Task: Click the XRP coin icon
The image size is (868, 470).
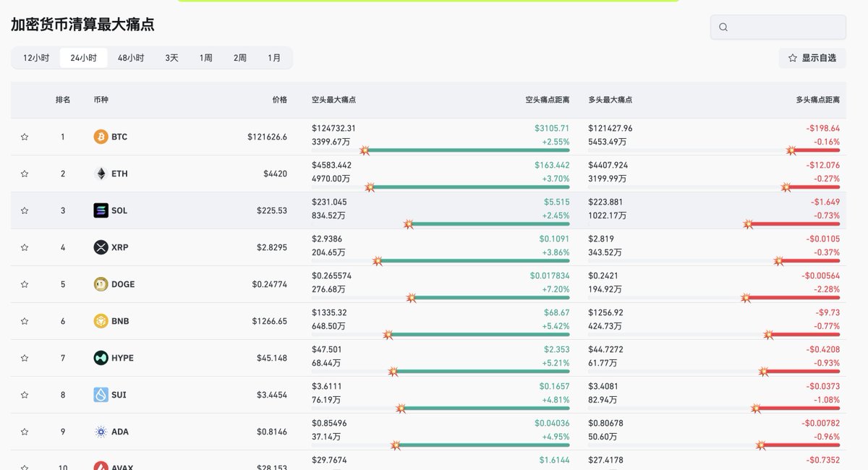Action: tap(101, 247)
